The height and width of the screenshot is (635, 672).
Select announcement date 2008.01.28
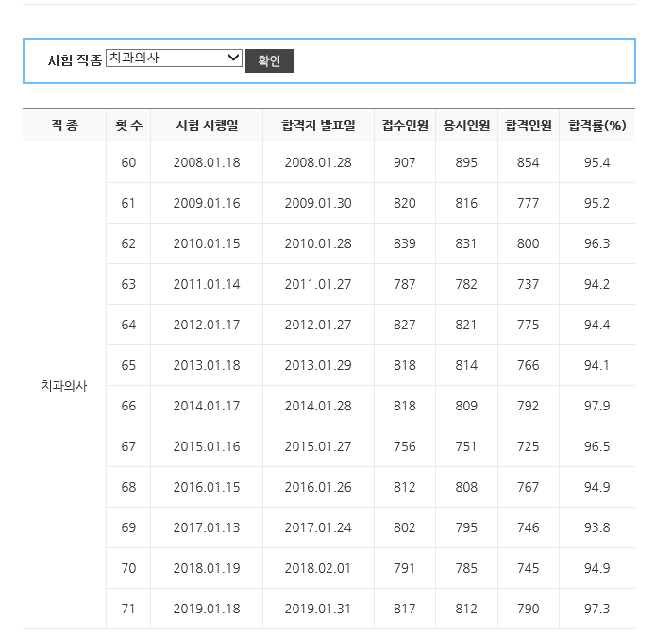coord(318,162)
